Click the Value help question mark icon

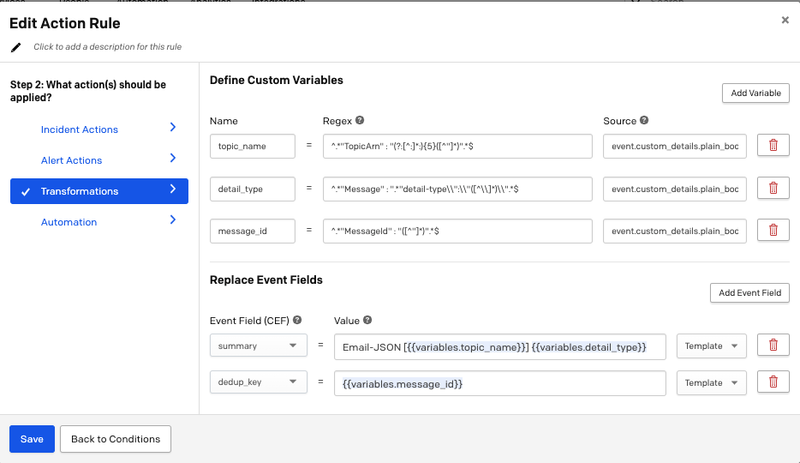370,320
